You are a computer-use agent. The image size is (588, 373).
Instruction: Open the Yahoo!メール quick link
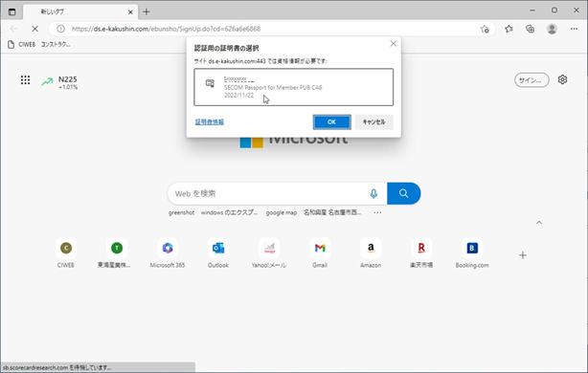coord(269,253)
